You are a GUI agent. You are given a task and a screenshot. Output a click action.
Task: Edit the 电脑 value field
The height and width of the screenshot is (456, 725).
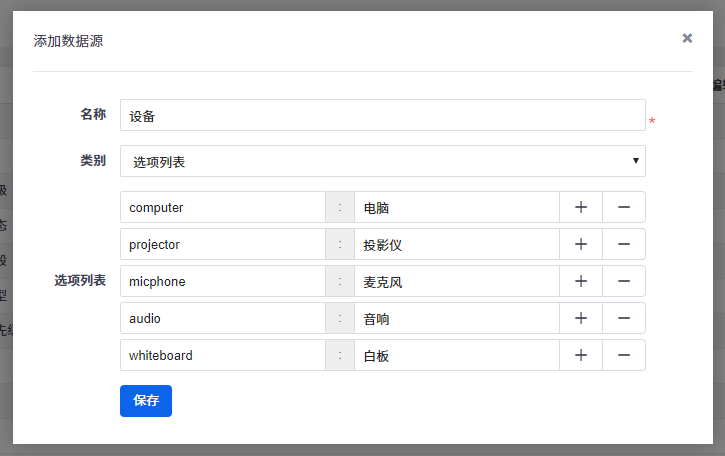456,207
